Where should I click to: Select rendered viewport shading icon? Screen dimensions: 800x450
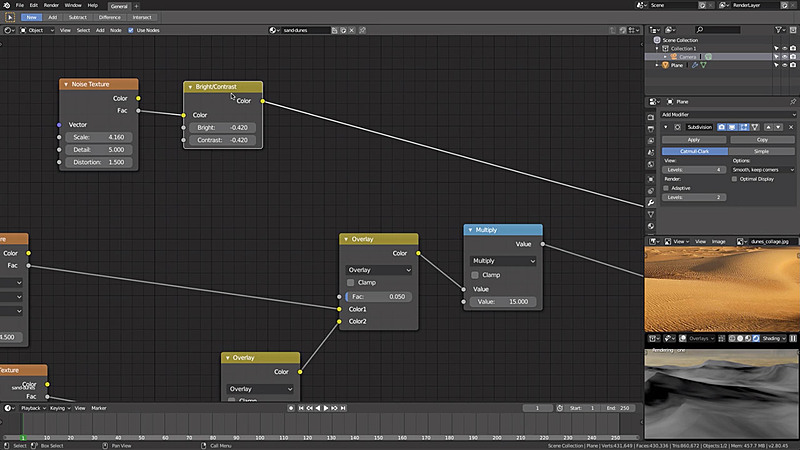coord(756,338)
